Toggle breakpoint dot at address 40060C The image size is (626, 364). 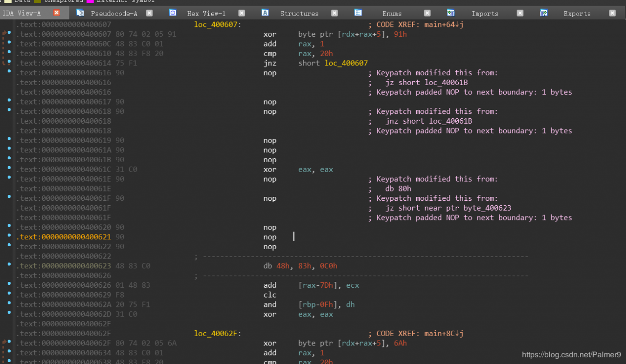tap(9, 43)
